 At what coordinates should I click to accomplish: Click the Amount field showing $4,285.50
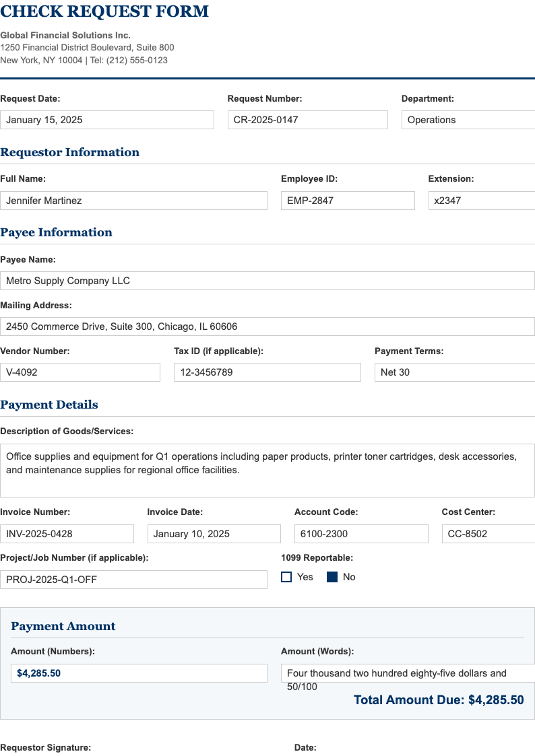coord(139,673)
